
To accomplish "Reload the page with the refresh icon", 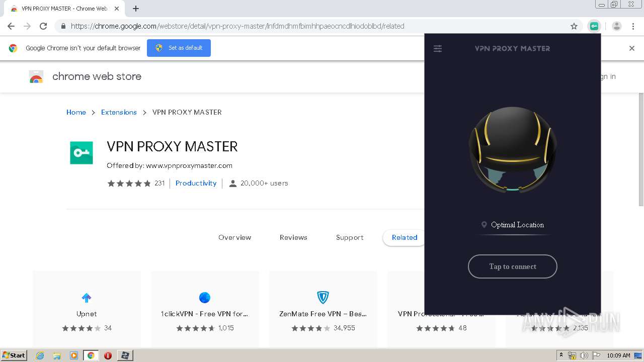I will pos(43,26).
